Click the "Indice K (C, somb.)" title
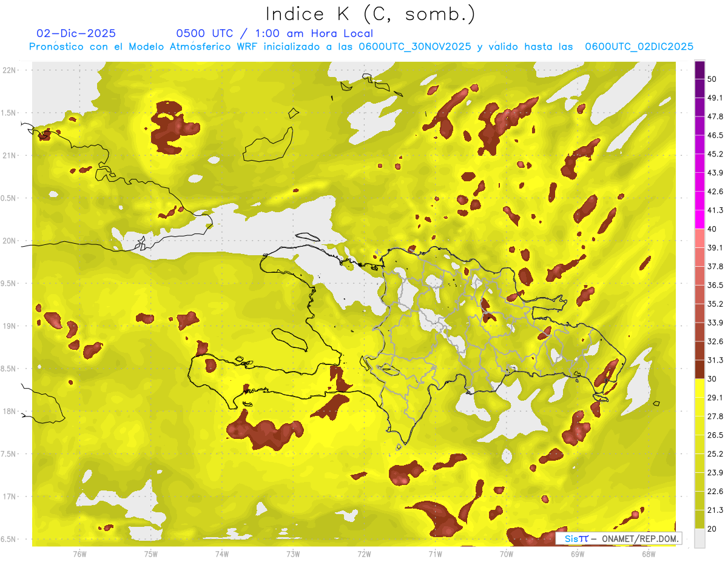Screen dimensions: 728x562 [x=370, y=14]
